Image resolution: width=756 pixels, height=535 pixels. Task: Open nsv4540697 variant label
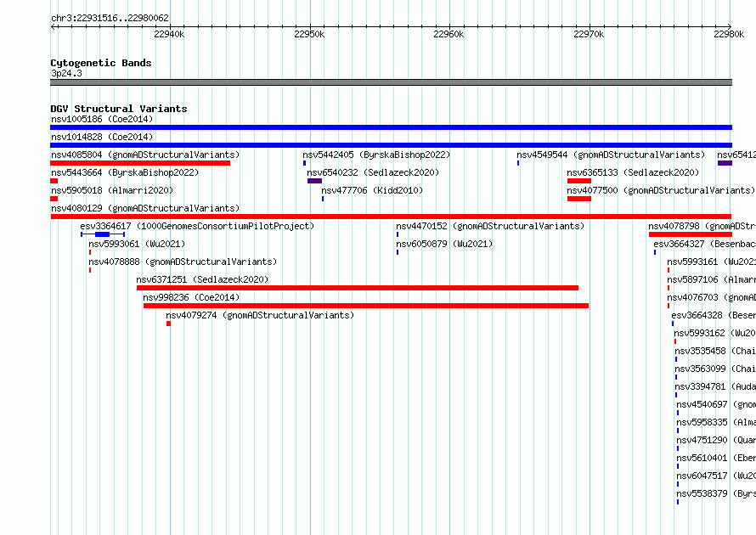716,404
